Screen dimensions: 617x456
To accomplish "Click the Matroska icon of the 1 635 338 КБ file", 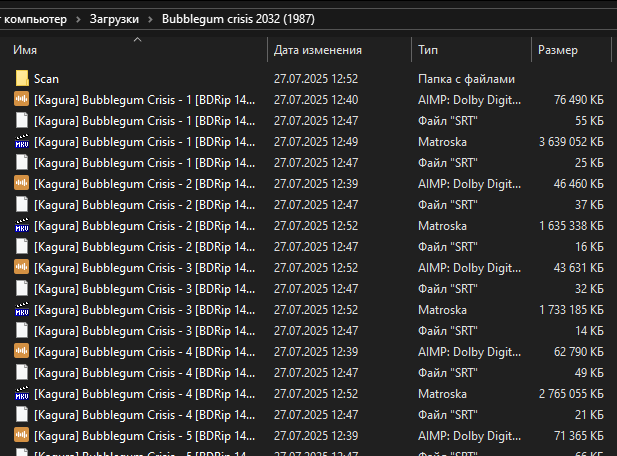I will (x=22, y=225).
